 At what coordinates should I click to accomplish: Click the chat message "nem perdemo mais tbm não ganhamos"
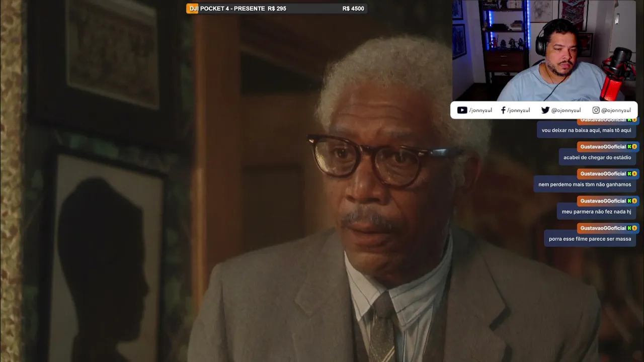pyautogui.click(x=585, y=185)
